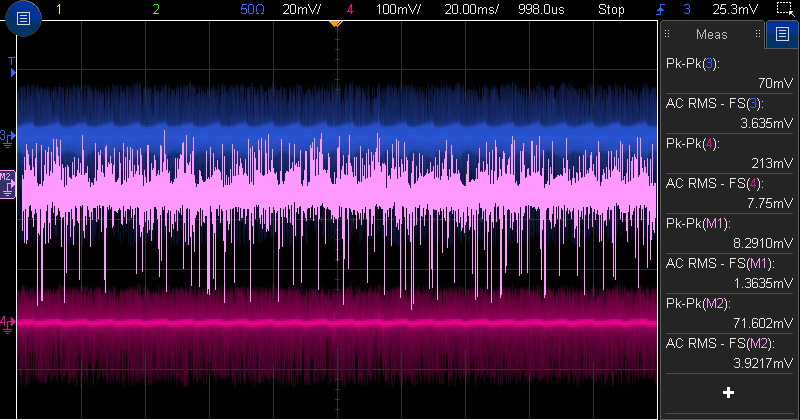
Task: Open the Meas panel menu icon
Action: click(782, 34)
